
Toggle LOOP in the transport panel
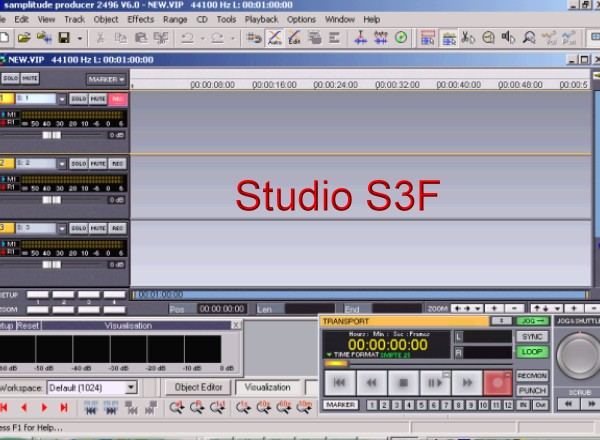[x=532, y=352]
